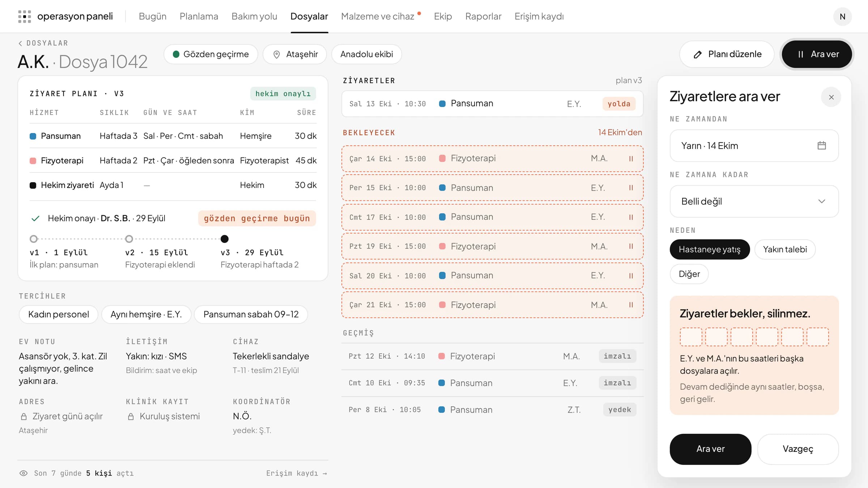The height and width of the screenshot is (488, 868).
Task: Select the v2 · 15 Eylül timeline dot
Action: tap(129, 239)
